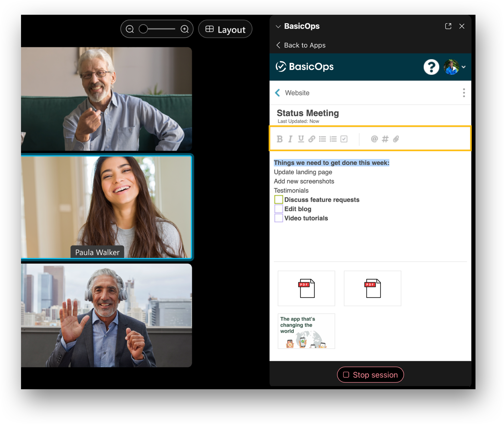Mark Edit blog as complete
The image size is (504, 424).
279,209
